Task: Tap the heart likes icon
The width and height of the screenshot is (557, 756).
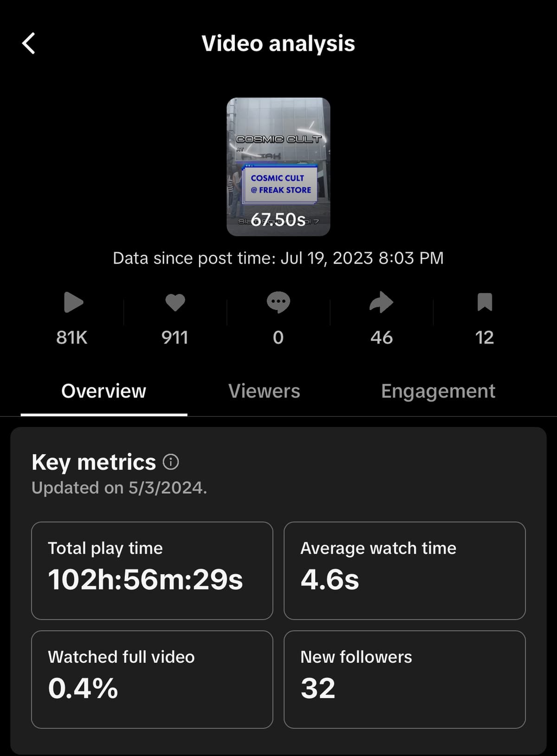Action: click(x=175, y=303)
